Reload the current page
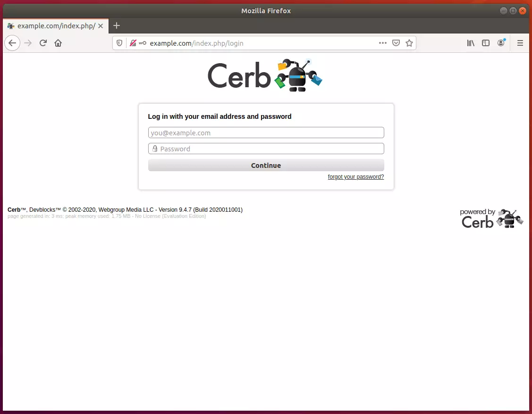 pyautogui.click(x=43, y=43)
